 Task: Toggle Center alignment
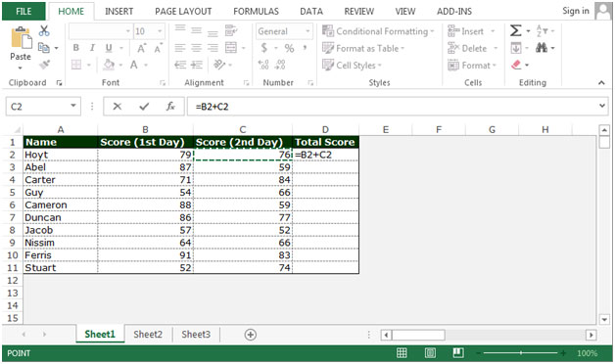(197, 48)
